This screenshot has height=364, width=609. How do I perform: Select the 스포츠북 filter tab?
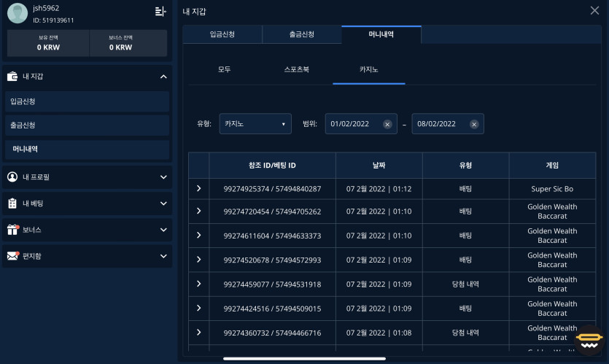(297, 69)
